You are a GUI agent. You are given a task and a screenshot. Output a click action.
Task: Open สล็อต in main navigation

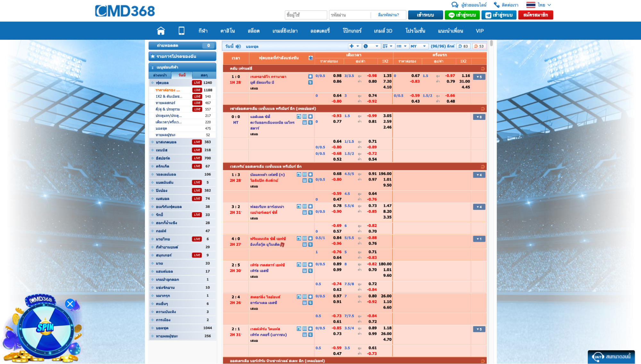[253, 31]
